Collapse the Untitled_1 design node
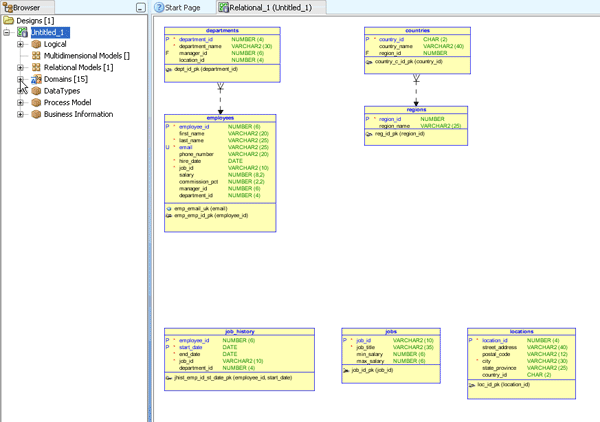 point(7,33)
